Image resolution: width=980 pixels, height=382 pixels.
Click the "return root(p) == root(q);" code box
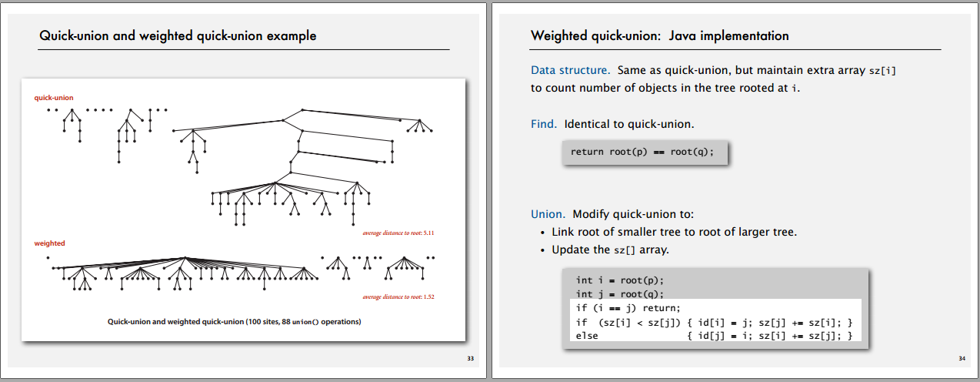click(644, 152)
